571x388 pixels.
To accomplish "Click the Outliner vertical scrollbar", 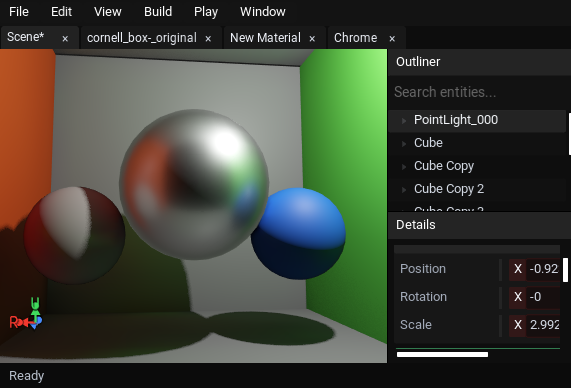I will point(569,134).
